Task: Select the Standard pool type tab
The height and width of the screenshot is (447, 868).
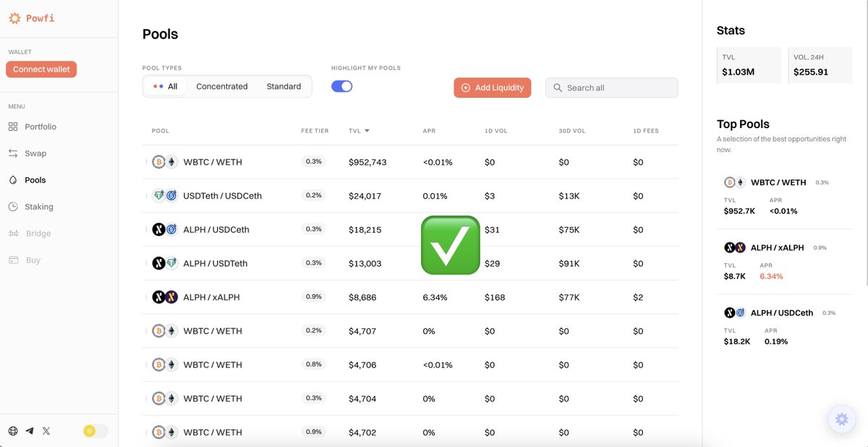Action: pyautogui.click(x=284, y=86)
